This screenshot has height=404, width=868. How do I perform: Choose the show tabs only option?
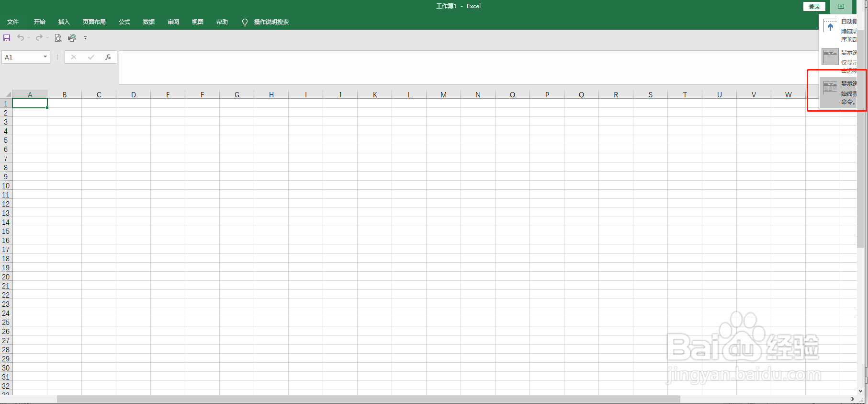coord(839,60)
